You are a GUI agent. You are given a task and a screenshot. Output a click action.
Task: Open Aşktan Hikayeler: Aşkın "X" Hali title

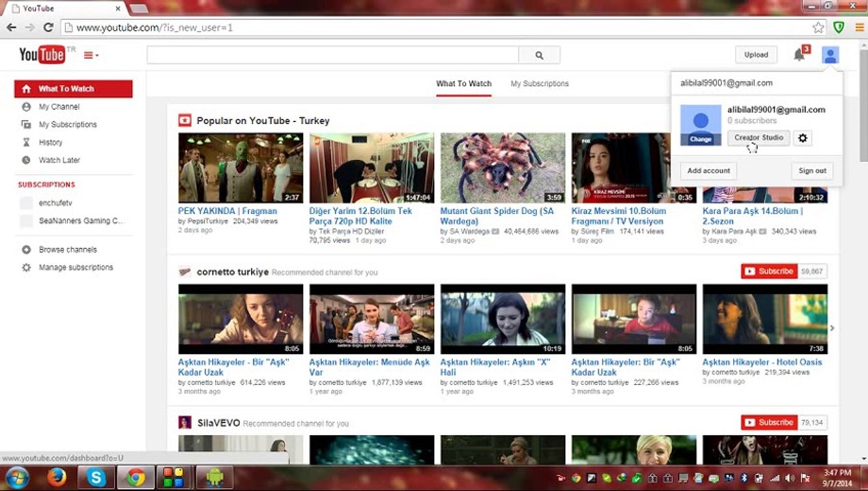click(x=495, y=367)
